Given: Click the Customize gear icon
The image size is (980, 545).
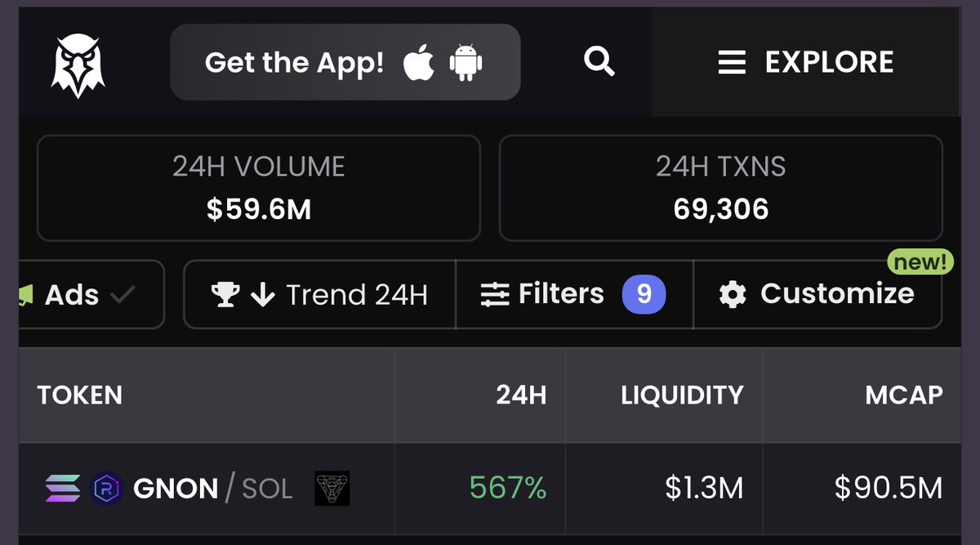Looking at the screenshot, I should pos(733,294).
